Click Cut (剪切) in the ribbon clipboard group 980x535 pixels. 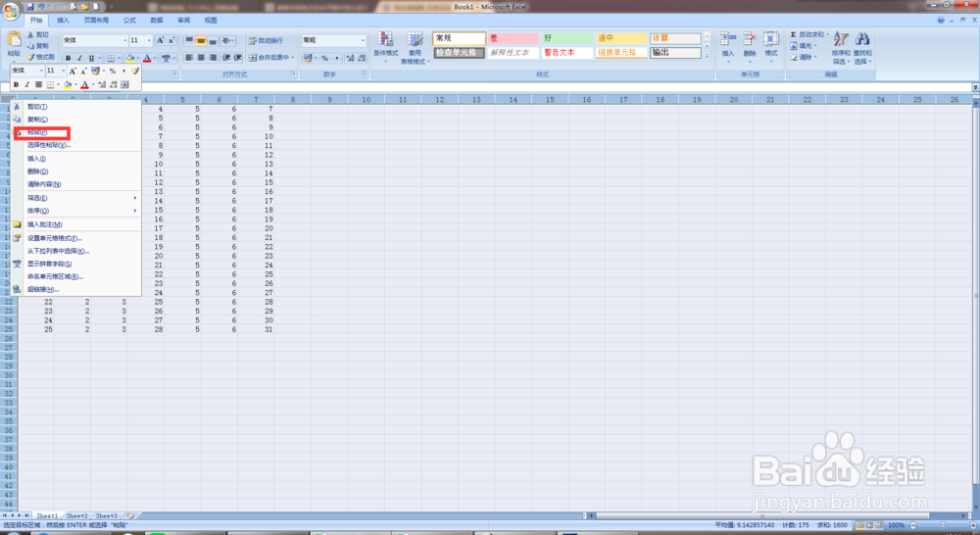coord(38,35)
